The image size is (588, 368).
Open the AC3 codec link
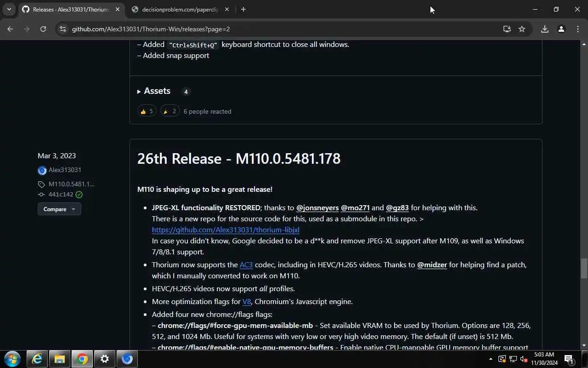(x=246, y=265)
